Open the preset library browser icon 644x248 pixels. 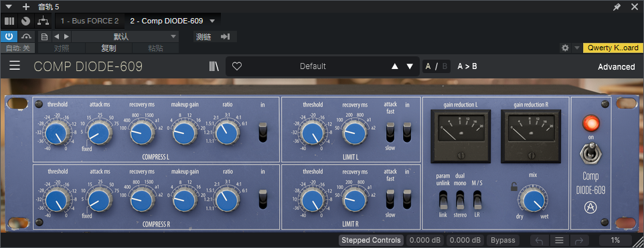(214, 66)
